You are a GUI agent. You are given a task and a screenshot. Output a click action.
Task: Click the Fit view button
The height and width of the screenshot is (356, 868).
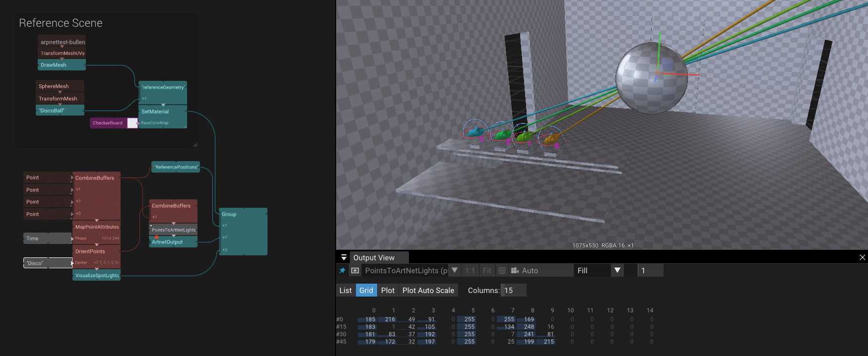click(x=487, y=271)
